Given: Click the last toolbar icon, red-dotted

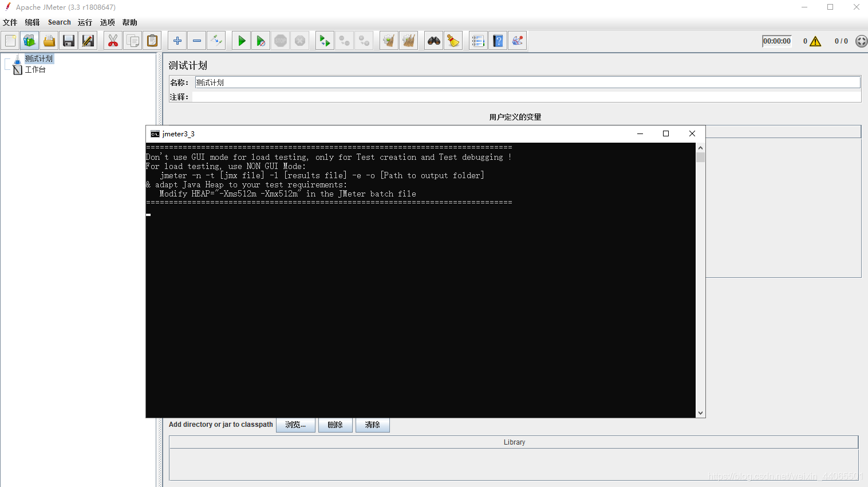Looking at the screenshot, I should click(x=518, y=41).
